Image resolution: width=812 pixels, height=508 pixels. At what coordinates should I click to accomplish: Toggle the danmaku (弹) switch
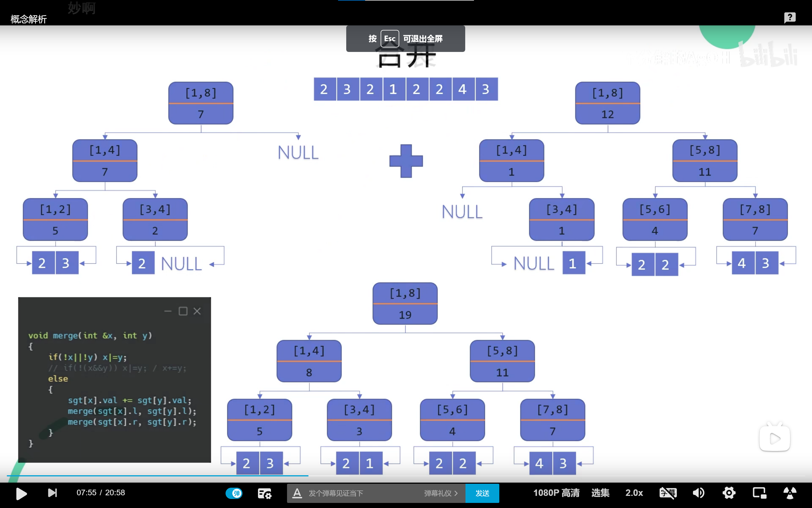click(x=234, y=493)
